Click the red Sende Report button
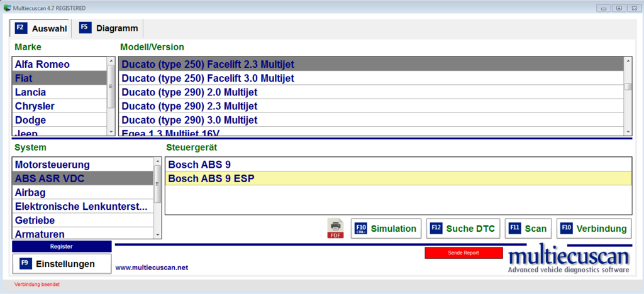The height and width of the screenshot is (294, 644). click(x=464, y=253)
